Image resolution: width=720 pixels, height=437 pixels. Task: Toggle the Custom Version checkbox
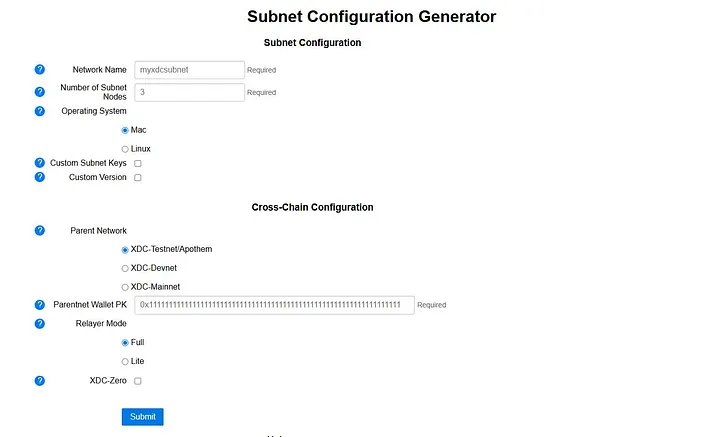pyautogui.click(x=138, y=178)
